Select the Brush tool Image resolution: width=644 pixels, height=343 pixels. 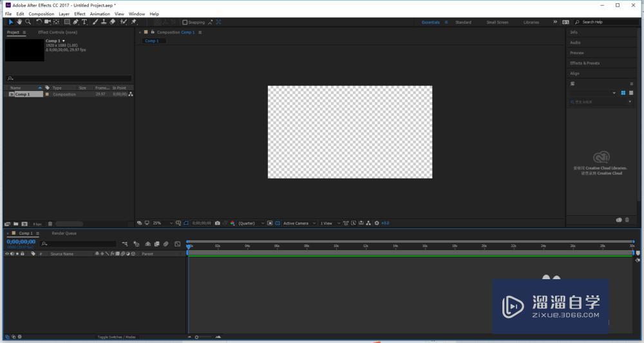point(95,22)
